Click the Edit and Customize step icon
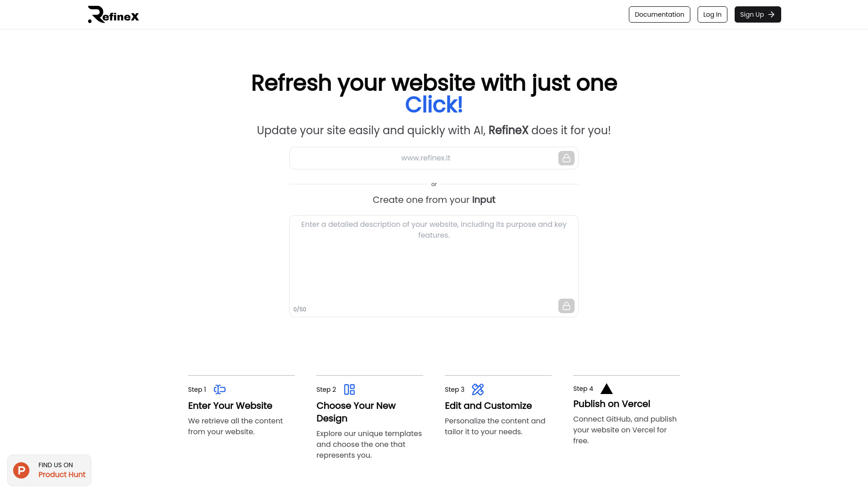This screenshot has width=868, height=488. [477, 389]
